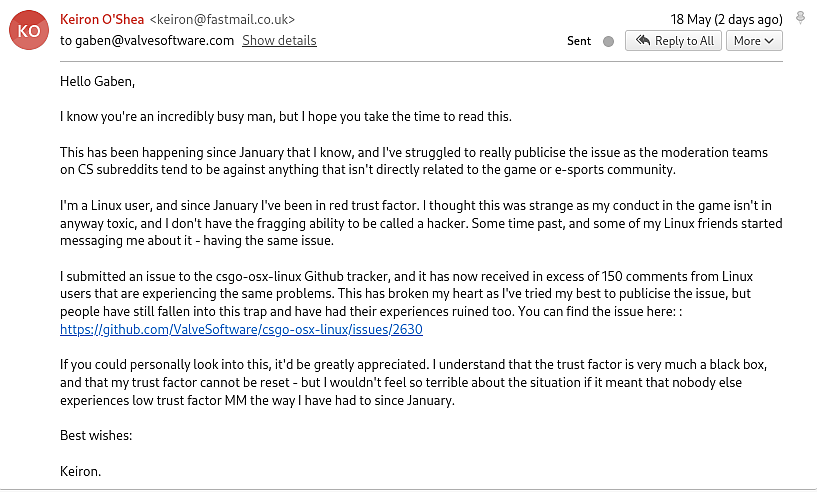The height and width of the screenshot is (492, 817).
Task: Expand the Show details link
Action: point(279,40)
